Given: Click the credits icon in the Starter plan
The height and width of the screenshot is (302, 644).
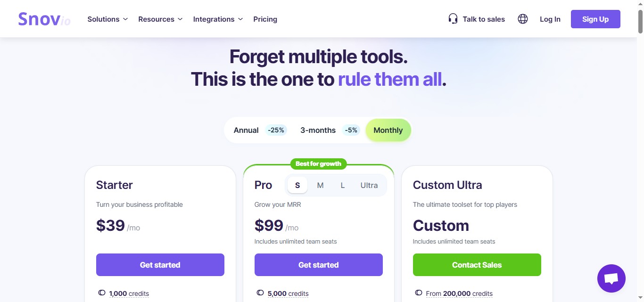Looking at the screenshot, I should tap(101, 293).
